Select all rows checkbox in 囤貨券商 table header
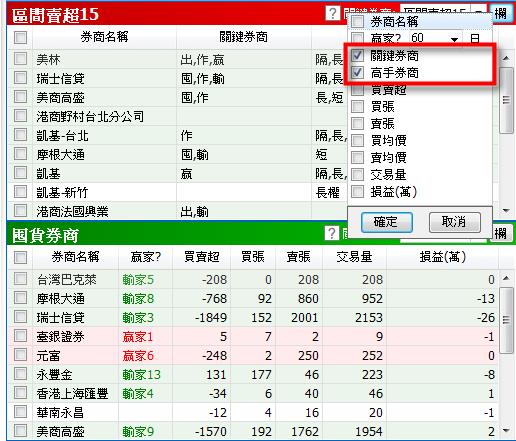The height and width of the screenshot is (441, 516). 21,257
